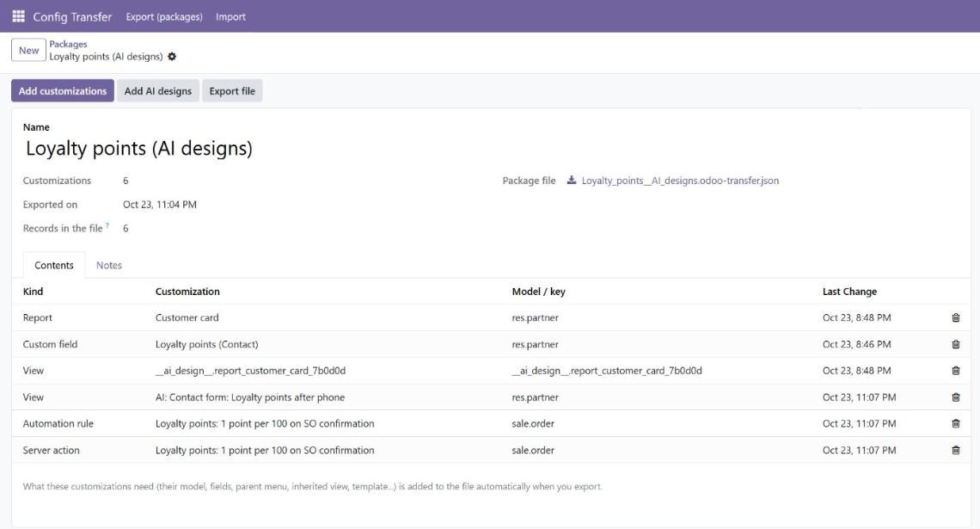Click sale.order in the Server action row

(533, 450)
